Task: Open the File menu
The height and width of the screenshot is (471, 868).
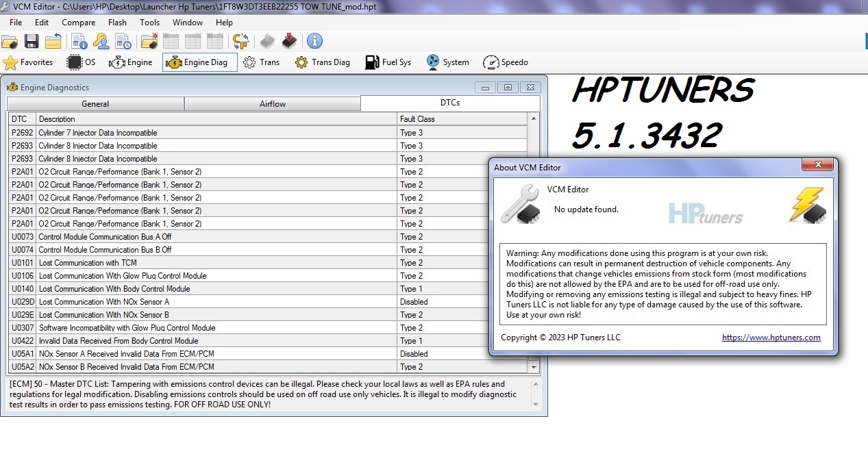Action: (x=16, y=23)
